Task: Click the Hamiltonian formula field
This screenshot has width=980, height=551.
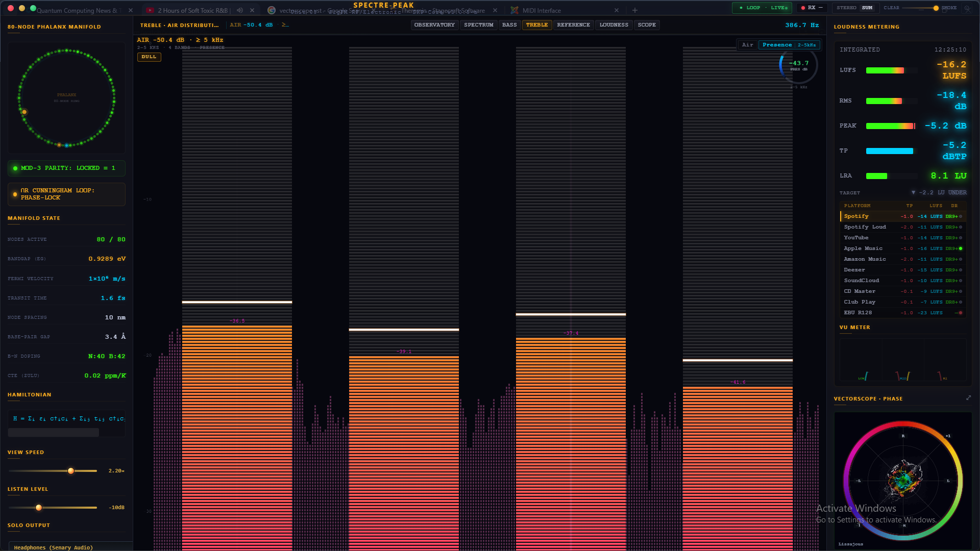Action: pyautogui.click(x=66, y=418)
